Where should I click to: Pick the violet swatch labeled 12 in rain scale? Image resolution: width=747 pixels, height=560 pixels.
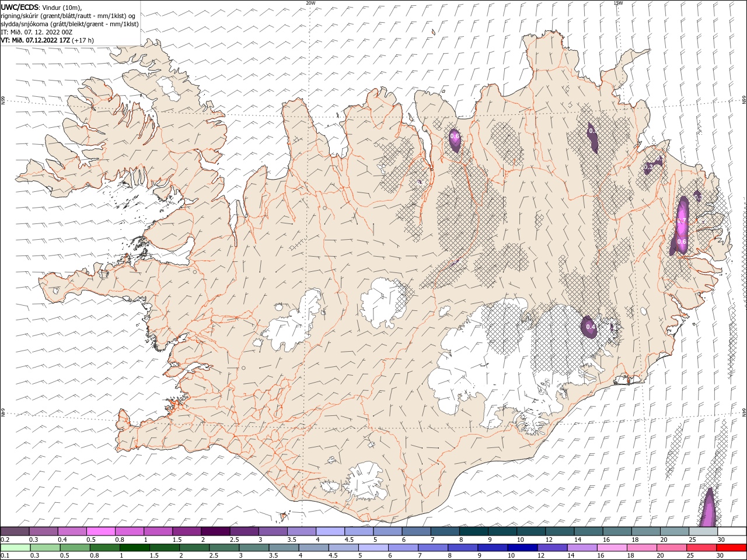552,547
